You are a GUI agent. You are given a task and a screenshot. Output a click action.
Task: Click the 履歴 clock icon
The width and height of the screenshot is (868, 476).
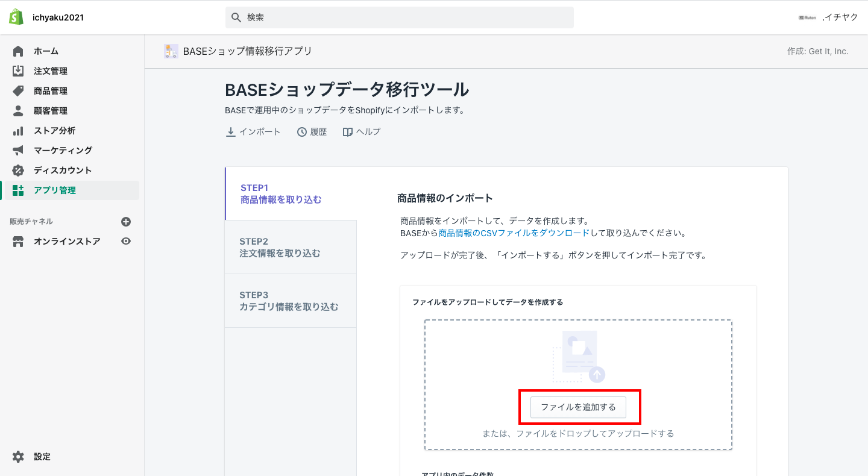click(302, 132)
